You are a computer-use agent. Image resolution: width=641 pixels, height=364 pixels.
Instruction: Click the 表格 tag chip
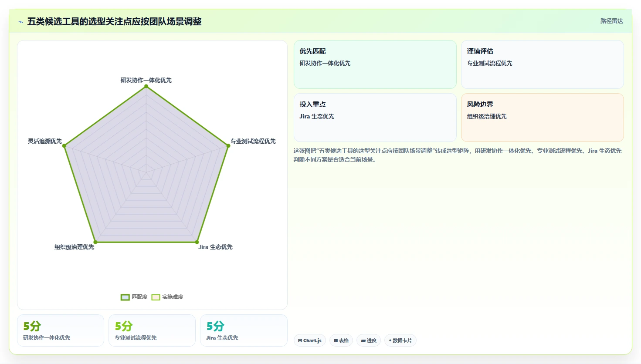341,340
